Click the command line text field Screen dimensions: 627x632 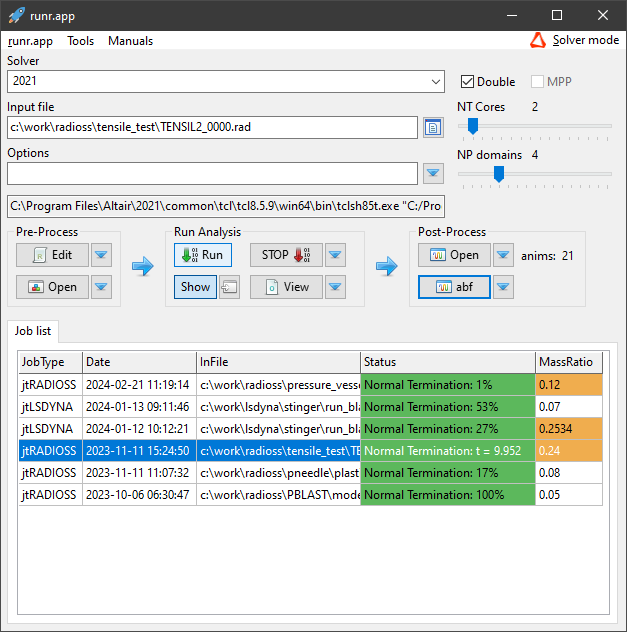pyautogui.click(x=226, y=206)
